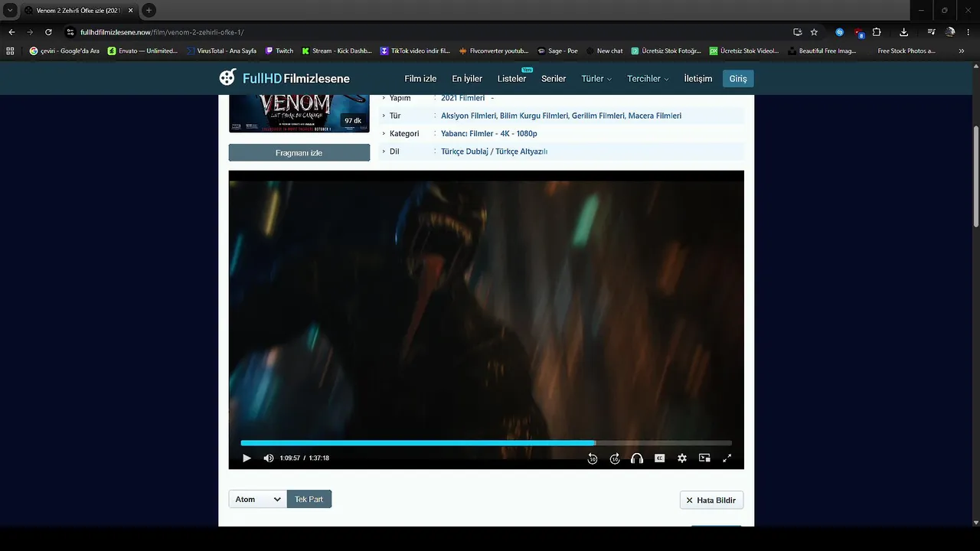Image resolution: width=980 pixels, height=551 pixels.
Task: Open the TikTok video indir bookmark
Action: 415,51
